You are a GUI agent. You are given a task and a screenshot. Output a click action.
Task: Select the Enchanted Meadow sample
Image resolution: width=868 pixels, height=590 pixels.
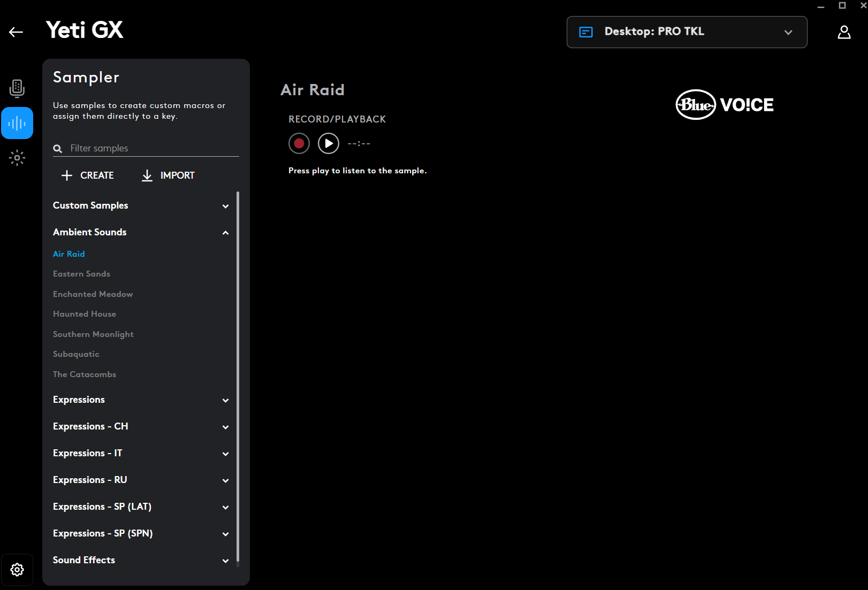(x=93, y=294)
